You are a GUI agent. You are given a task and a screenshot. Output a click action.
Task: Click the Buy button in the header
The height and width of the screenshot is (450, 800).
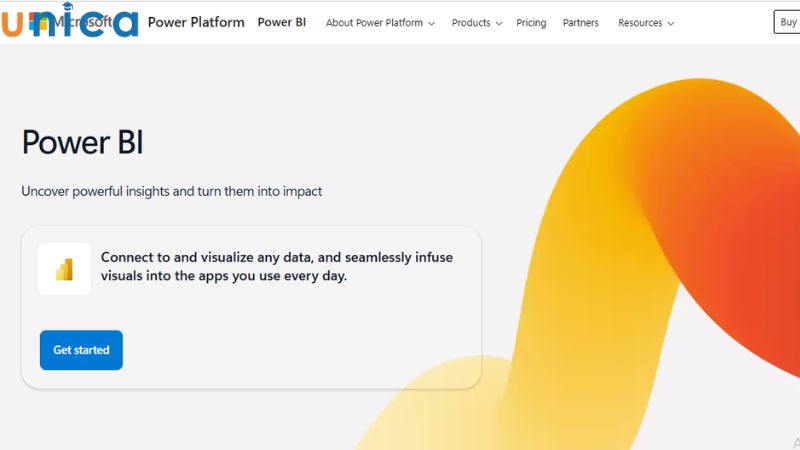pos(787,22)
